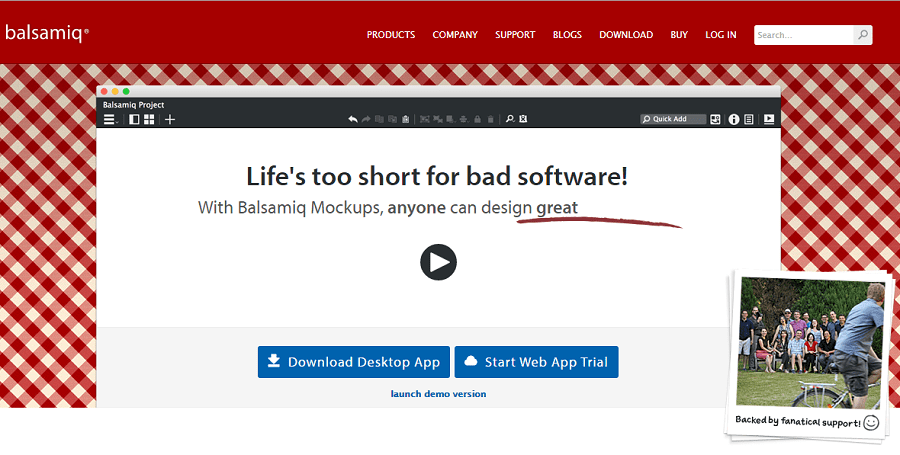
Task: Click the LOG IN link
Action: click(721, 35)
